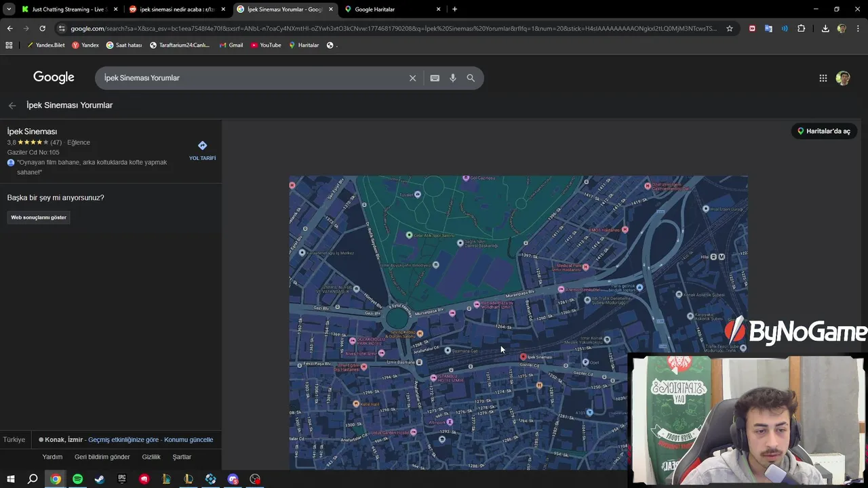
Task: Click Geçmiş etkinliğinize göre link
Action: [123, 440]
